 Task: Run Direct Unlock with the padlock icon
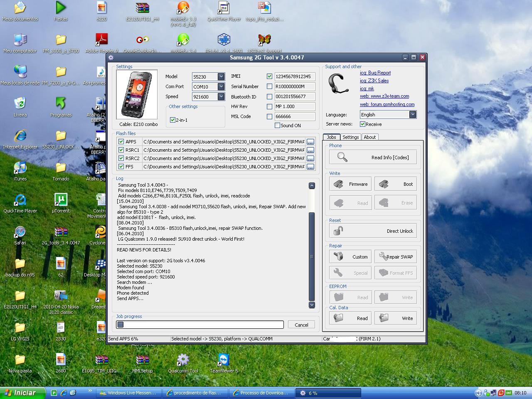(373, 231)
